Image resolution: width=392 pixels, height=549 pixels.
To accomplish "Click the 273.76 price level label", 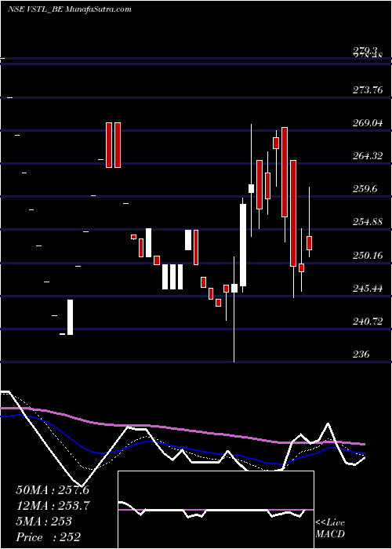I will point(368,90).
